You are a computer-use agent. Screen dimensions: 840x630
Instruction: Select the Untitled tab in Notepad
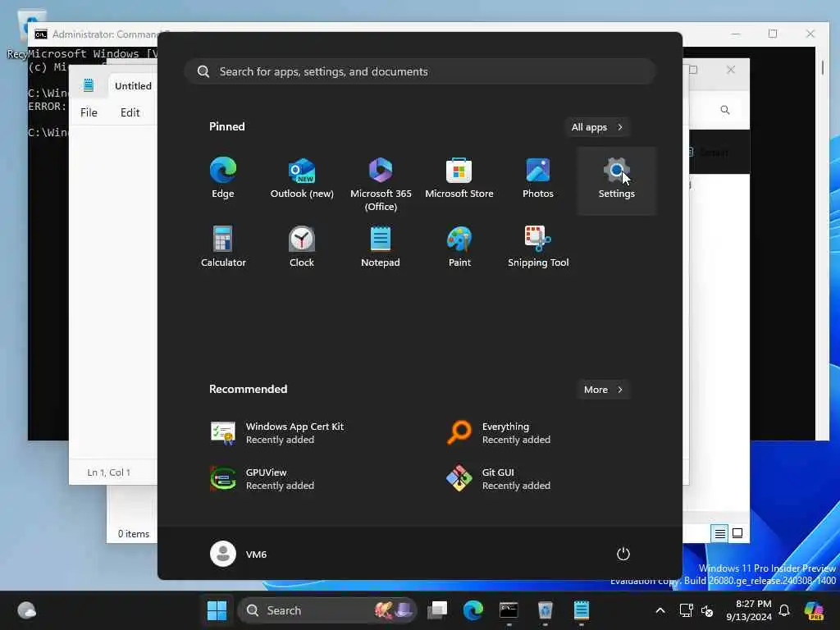click(133, 85)
